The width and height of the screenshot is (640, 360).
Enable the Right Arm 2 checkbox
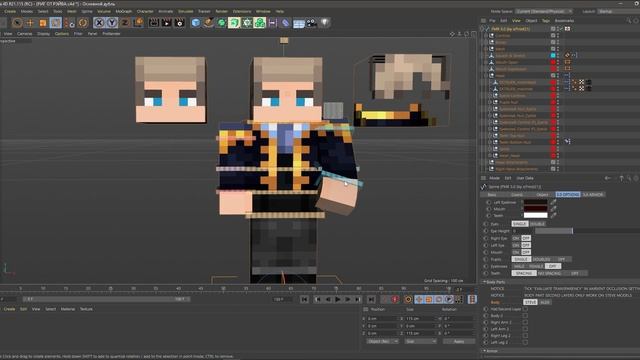[525, 322]
